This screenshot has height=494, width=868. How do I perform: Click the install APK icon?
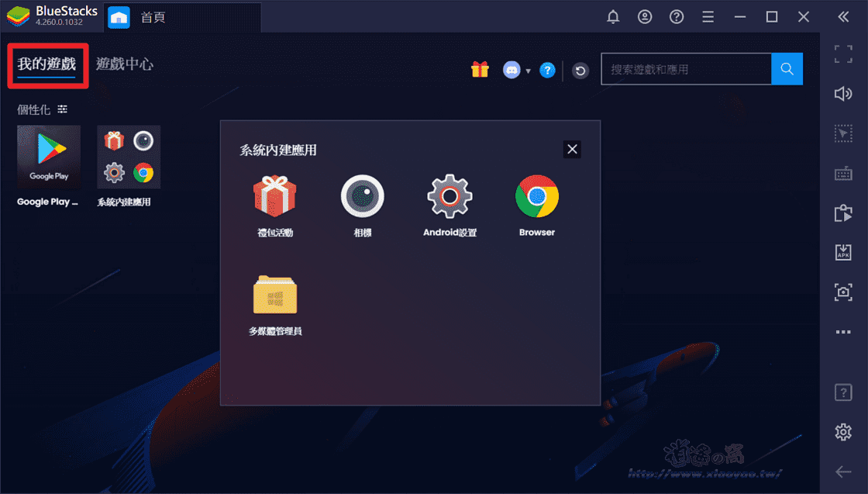[x=843, y=253]
